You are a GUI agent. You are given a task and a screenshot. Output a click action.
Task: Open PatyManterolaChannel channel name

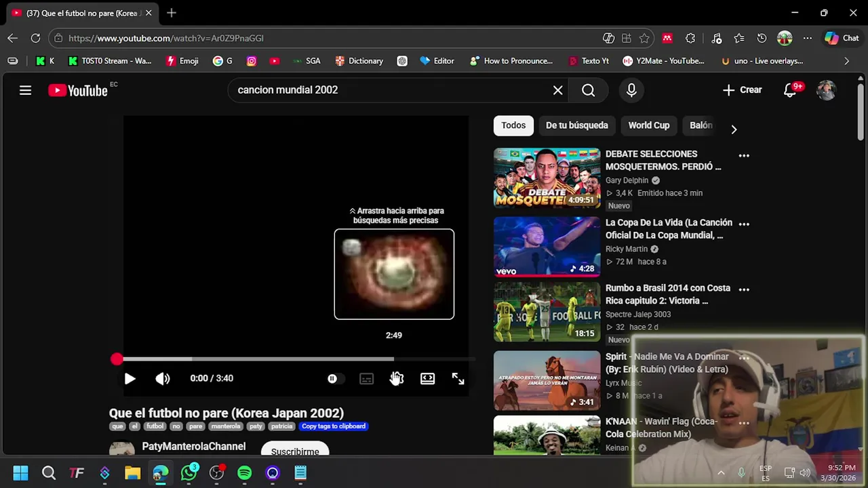(194, 447)
